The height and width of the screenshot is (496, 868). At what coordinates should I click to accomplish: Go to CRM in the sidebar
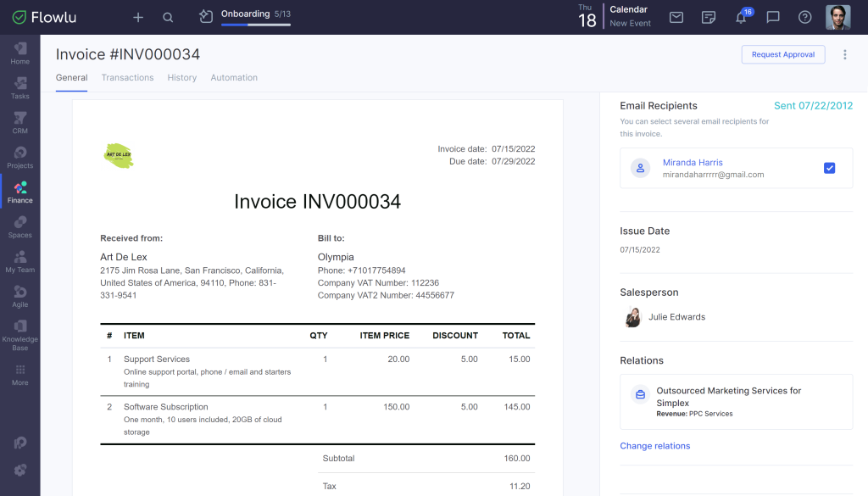coord(20,123)
